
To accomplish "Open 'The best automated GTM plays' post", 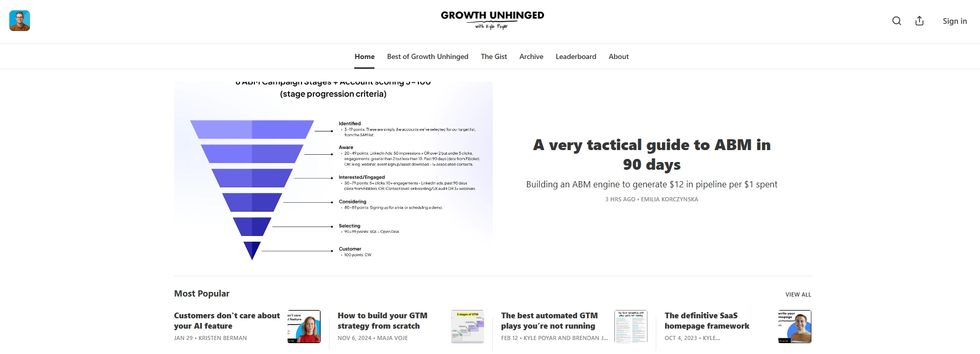I will [x=549, y=320].
